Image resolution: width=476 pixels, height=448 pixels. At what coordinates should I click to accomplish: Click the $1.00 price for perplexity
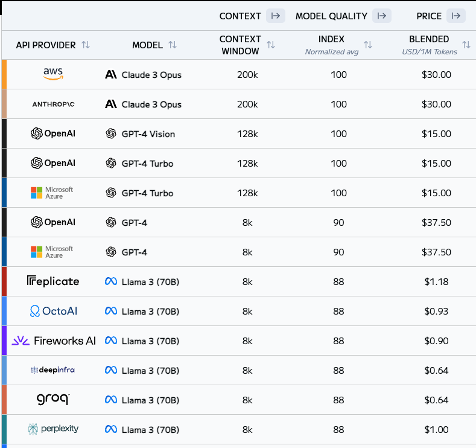pos(436,430)
